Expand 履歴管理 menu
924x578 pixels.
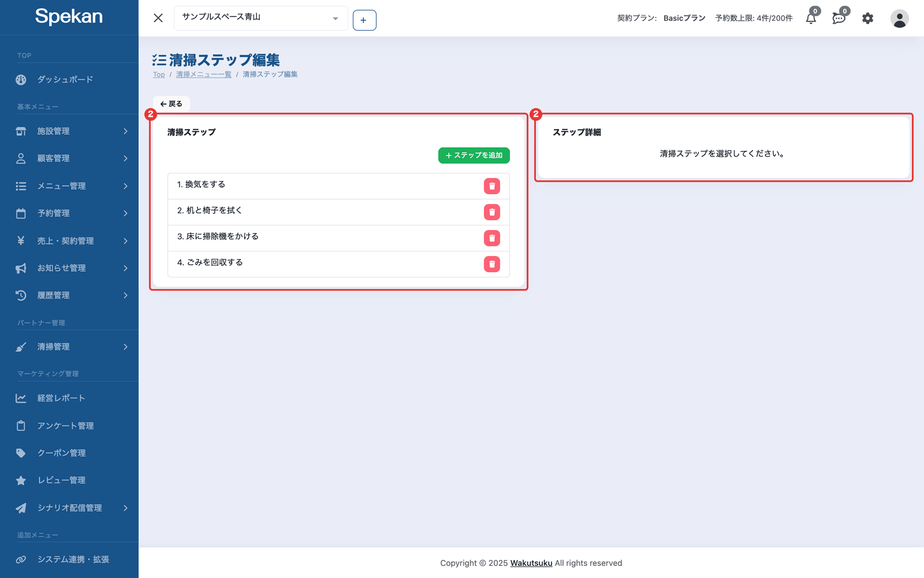(69, 295)
